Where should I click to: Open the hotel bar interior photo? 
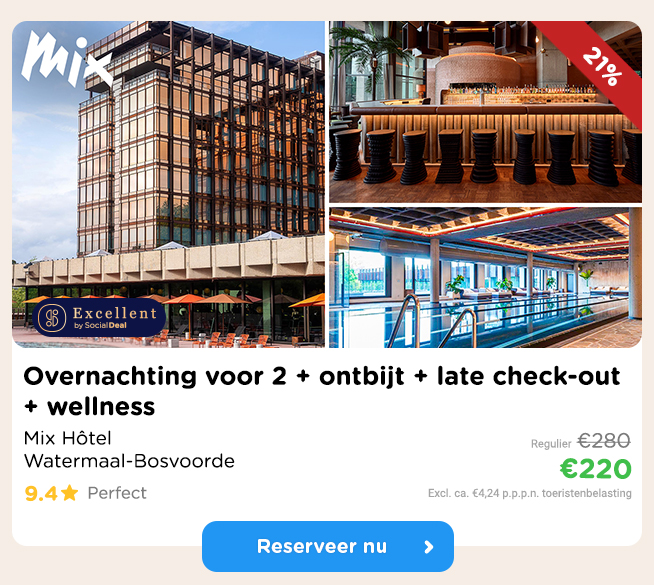(485, 112)
